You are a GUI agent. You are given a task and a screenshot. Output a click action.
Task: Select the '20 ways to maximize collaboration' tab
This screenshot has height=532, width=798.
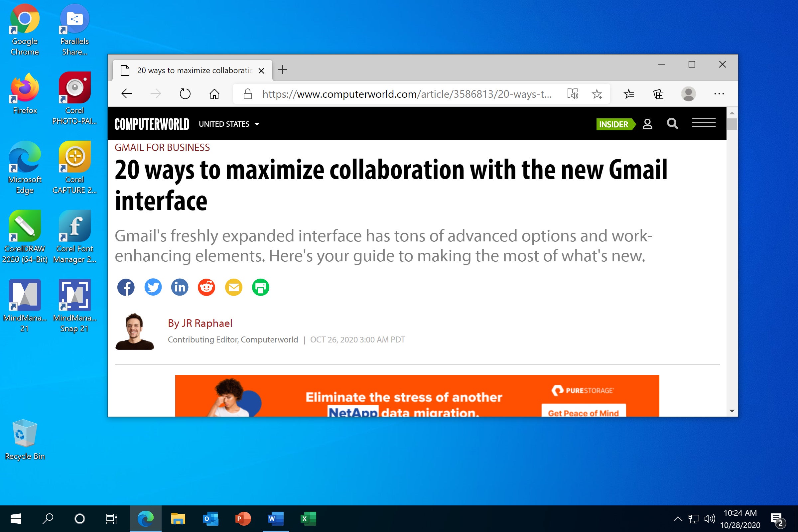(x=192, y=70)
